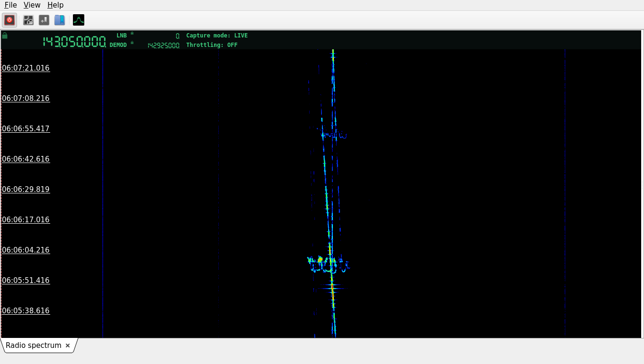Click timestamp 06:06:55.417

pyautogui.click(x=26, y=129)
